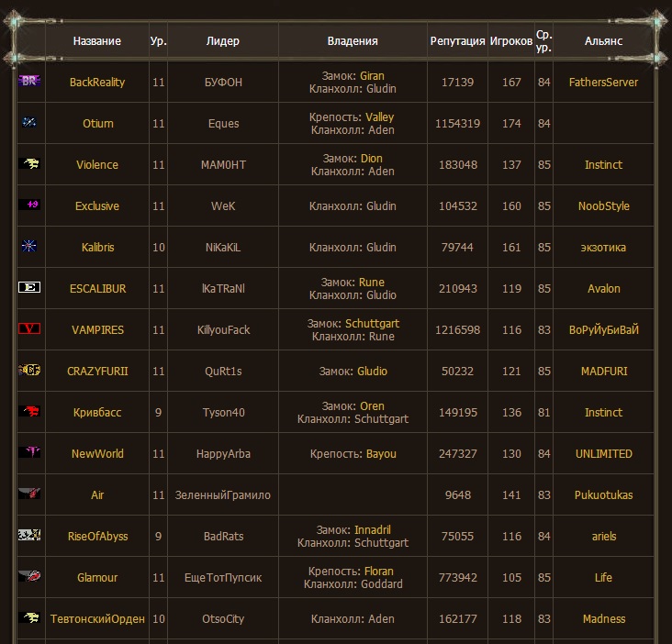672x644 pixels.
Task: Open the ariels alliance link
Action: pyautogui.click(x=604, y=537)
